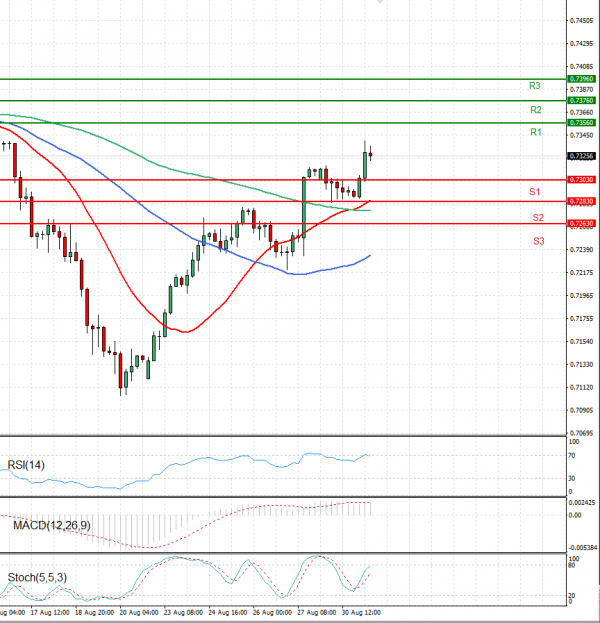Click the 23 Aug 08:00 time label
The width and height of the screenshot is (600, 623).
click(184, 613)
